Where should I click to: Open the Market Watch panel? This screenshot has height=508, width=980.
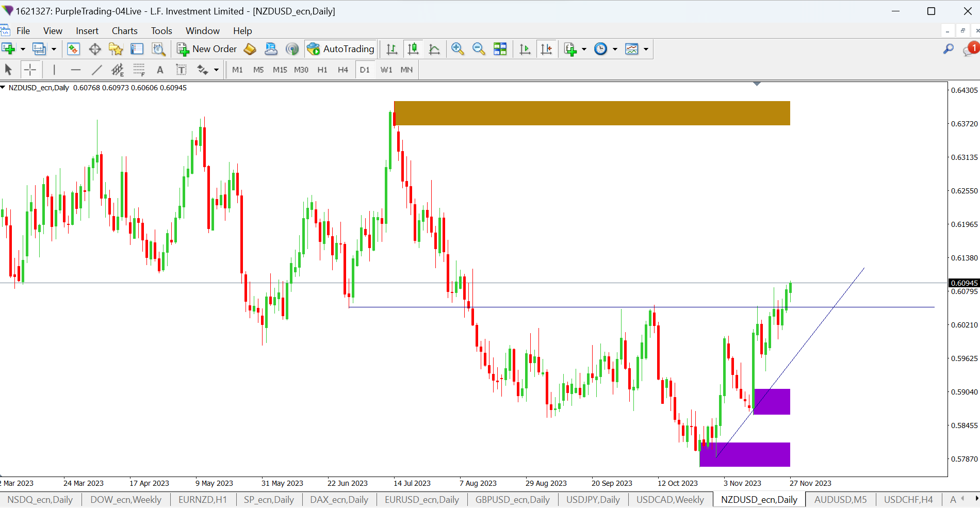point(73,49)
